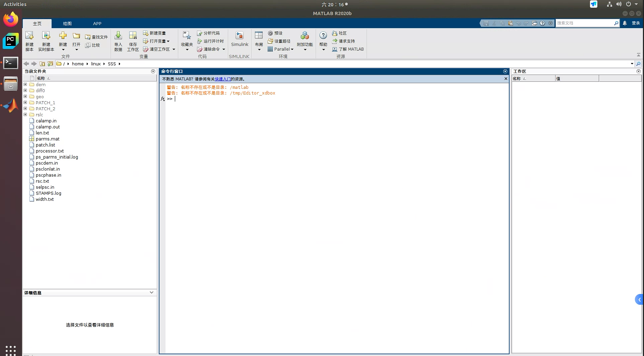Open Terminal from the dock

tap(11, 63)
